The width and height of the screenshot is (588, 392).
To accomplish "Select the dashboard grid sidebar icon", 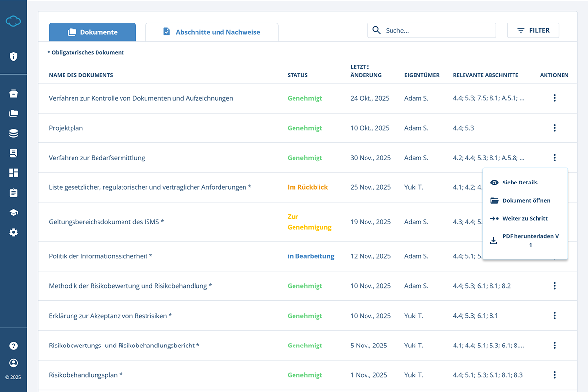I will [x=13, y=173].
